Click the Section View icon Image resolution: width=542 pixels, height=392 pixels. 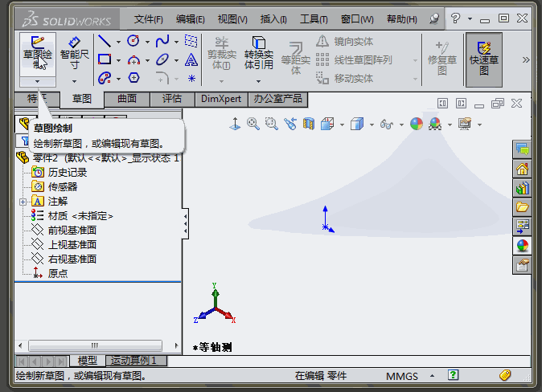pos(309,124)
